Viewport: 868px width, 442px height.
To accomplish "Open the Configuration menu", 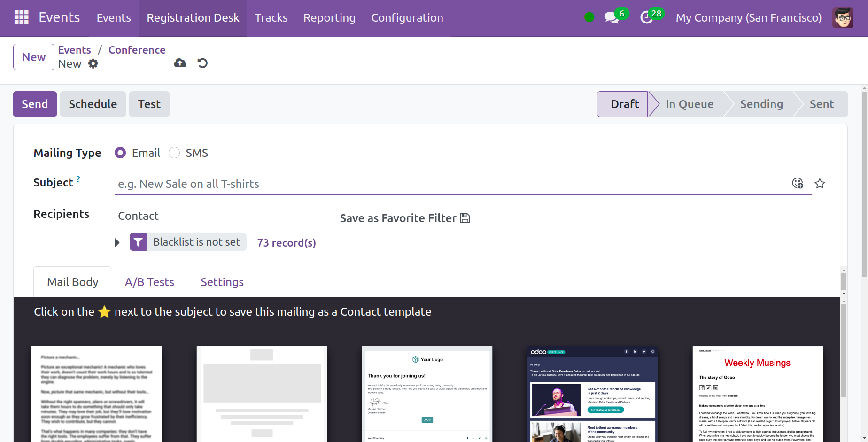I will (x=407, y=18).
